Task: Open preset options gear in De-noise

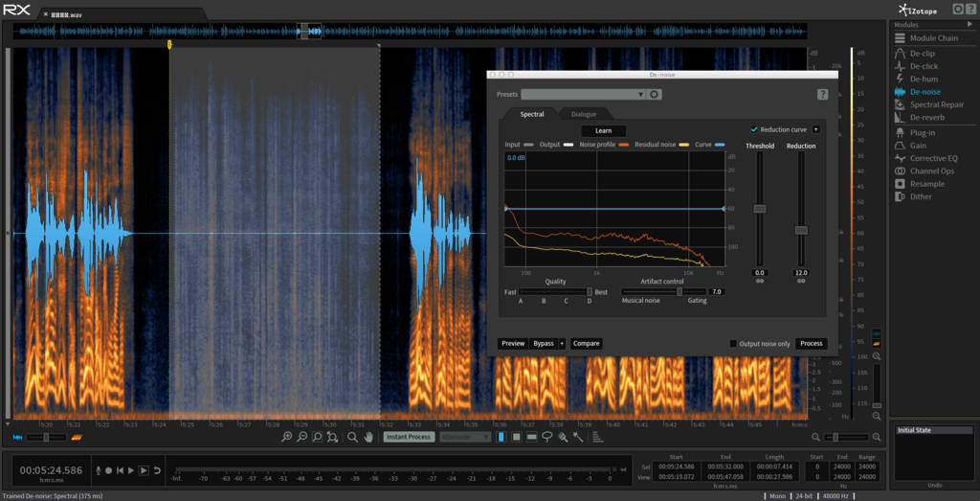Action: tap(655, 95)
